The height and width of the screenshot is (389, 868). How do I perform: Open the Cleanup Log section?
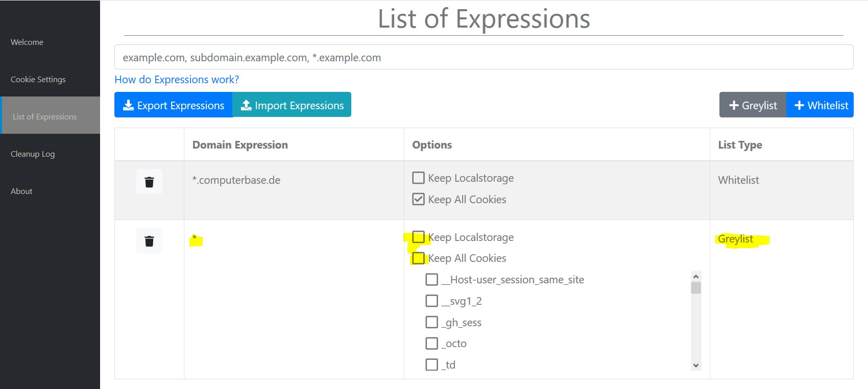[33, 154]
